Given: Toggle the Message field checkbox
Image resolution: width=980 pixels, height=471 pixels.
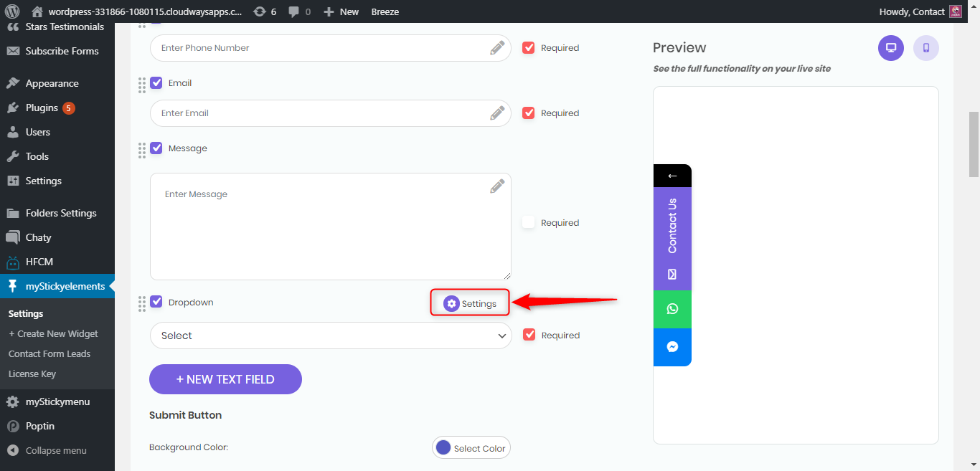Looking at the screenshot, I should click(156, 148).
